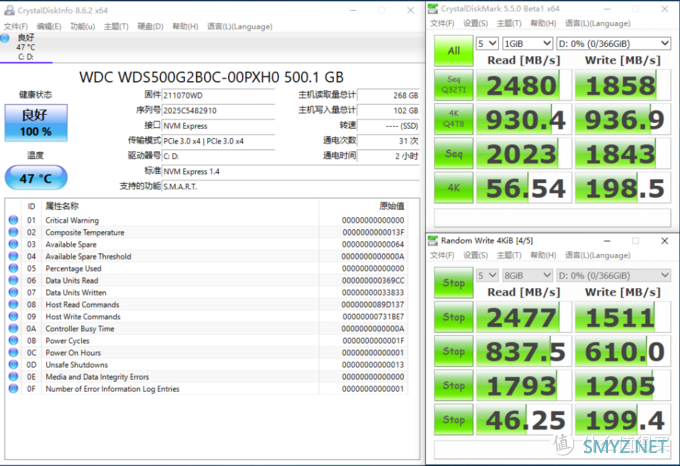Click status icon for Host Write Commands row
The image size is (680, 466).
13,316
